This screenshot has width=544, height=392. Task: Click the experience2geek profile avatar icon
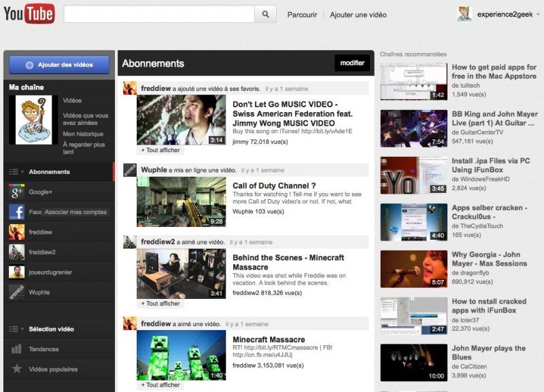(x=464, y=14)
